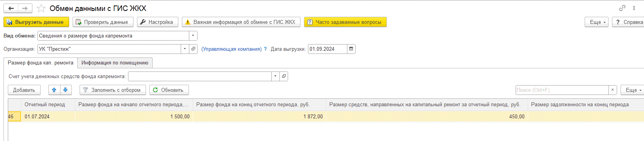Clear search with the x button
This screenshot has height=141, width=644.
[612, 90]
